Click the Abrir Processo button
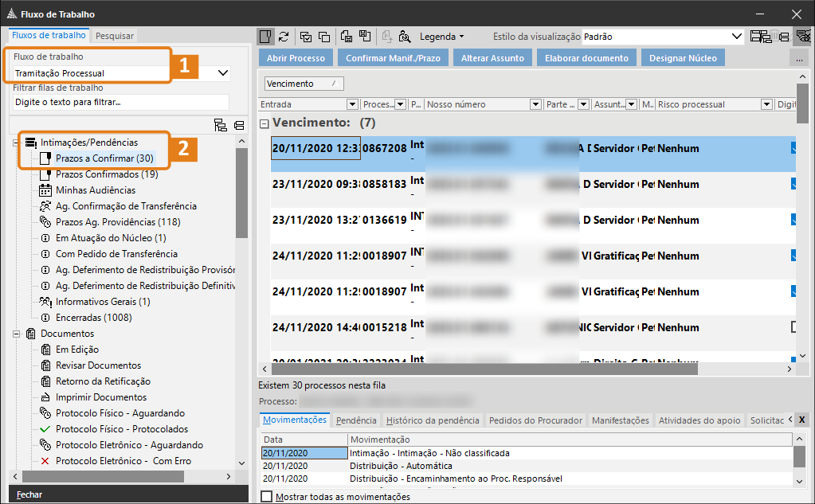Viewport: 815px width, 504px height. pos(296,58)
